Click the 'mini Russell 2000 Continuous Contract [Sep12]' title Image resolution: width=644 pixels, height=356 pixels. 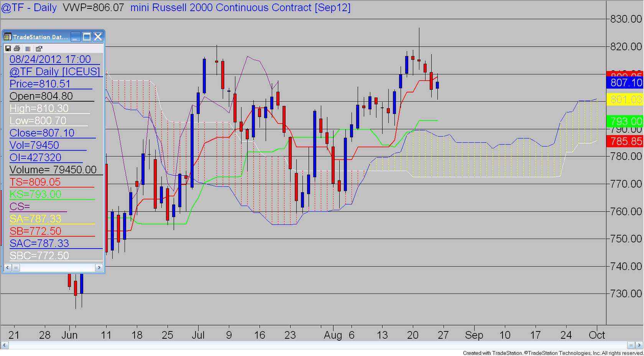pyautogui.click(x=240, y=8)
